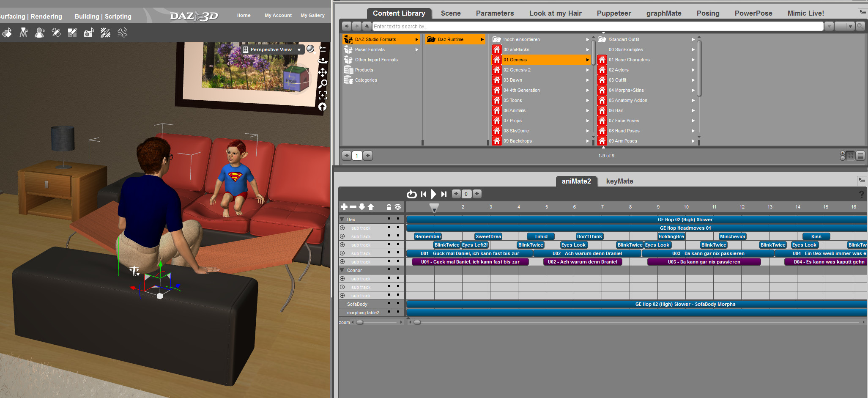Viewport: 868px width, 398px height.
Task: Open the viewport options menu icon
Action: point(323,49)
